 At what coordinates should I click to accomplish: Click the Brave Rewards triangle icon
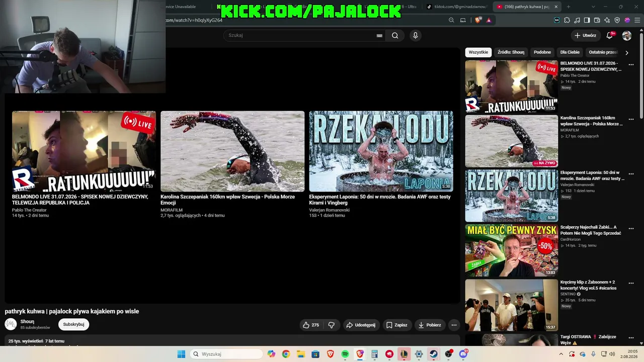click(x=489, y=20)
